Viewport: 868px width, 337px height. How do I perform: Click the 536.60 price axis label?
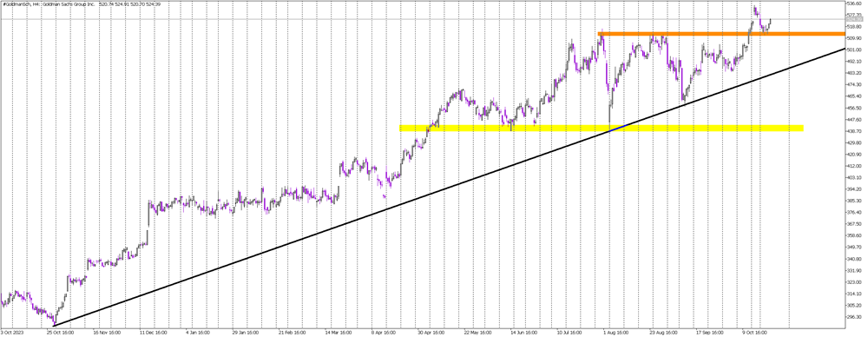(855, 3)
